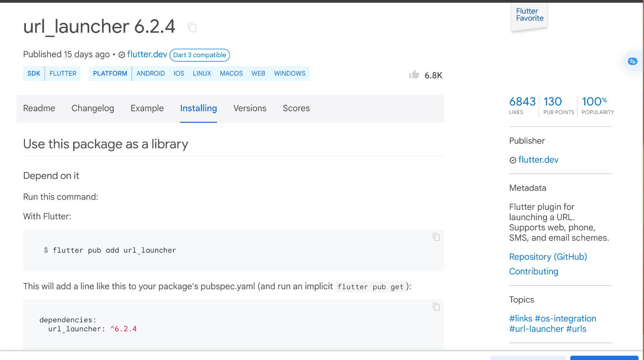644x360 pixels.
Task: Open the Contributing link
Action: (x=534, y=272)
